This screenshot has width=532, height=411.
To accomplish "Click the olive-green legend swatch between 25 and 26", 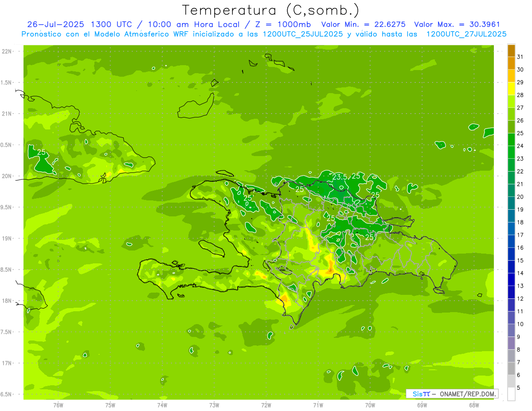I will click(511, 127).
